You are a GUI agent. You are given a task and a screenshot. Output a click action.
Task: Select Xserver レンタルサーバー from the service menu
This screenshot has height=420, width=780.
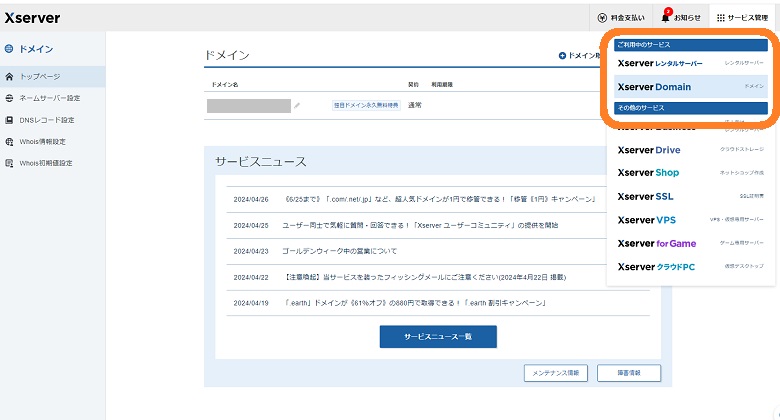(x=690, y=63)
